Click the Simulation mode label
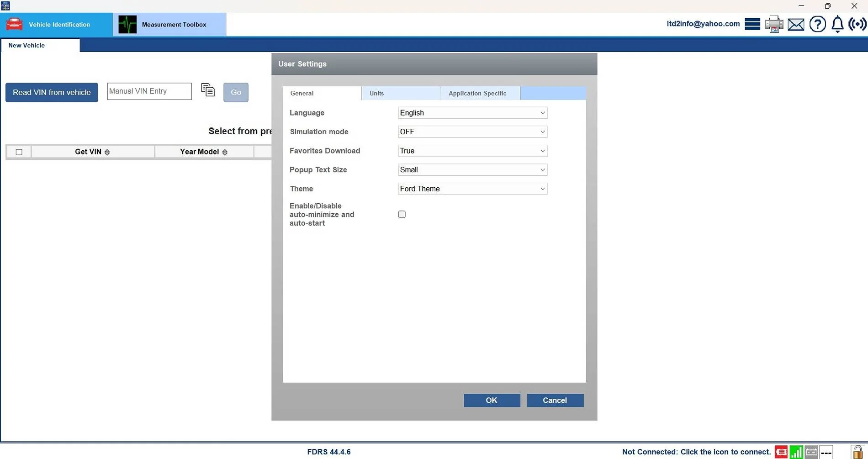This screenshot has height=459, width=868. [x=319, y=132]
